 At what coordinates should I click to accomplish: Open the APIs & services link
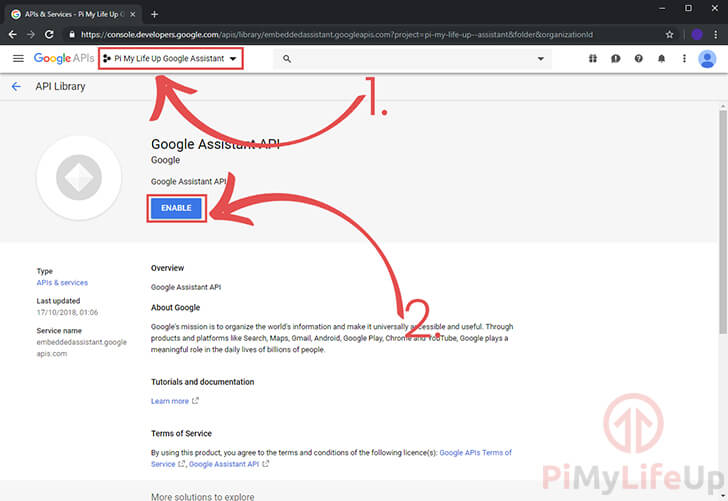coord(62,282)
